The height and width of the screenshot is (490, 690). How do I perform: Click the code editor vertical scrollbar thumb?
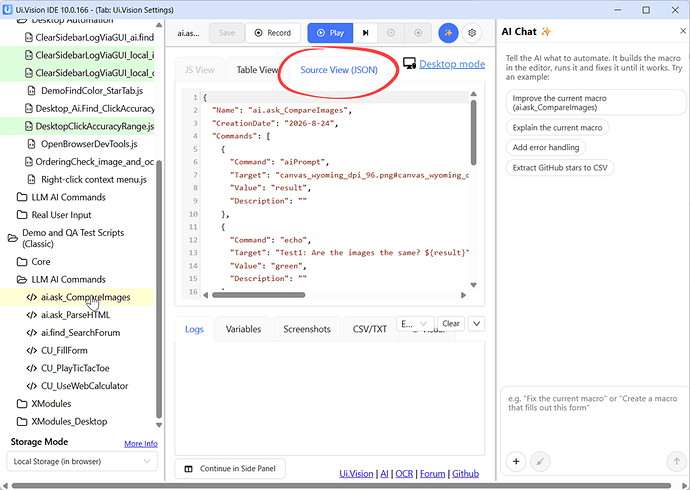point(473,132)
